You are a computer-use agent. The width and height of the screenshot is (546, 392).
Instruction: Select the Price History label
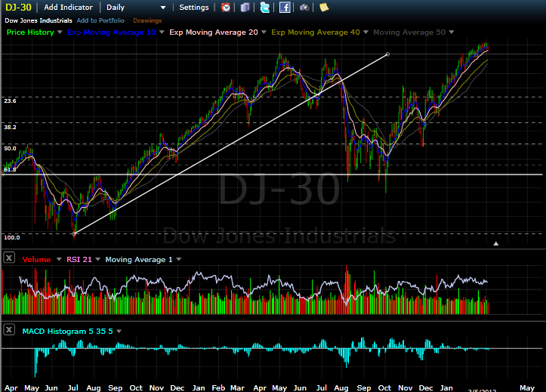tap(30, 32)
